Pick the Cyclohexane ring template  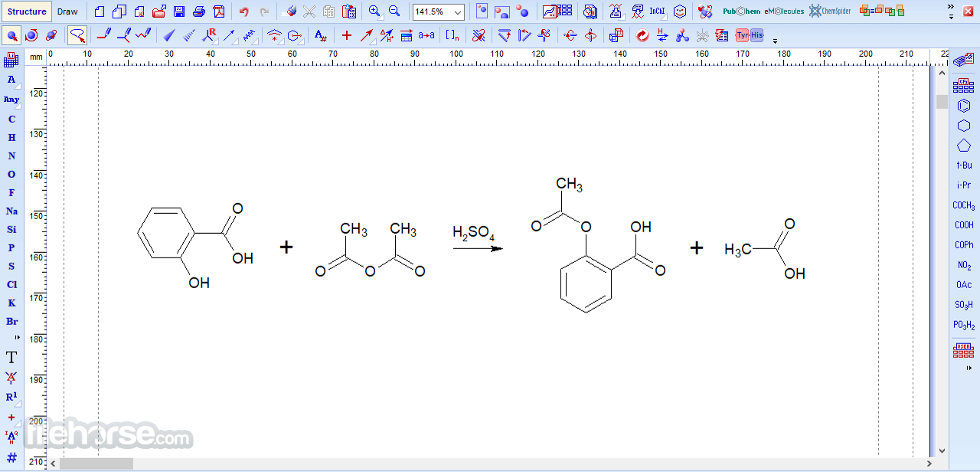pyautogui.click(x=964, y=126)
